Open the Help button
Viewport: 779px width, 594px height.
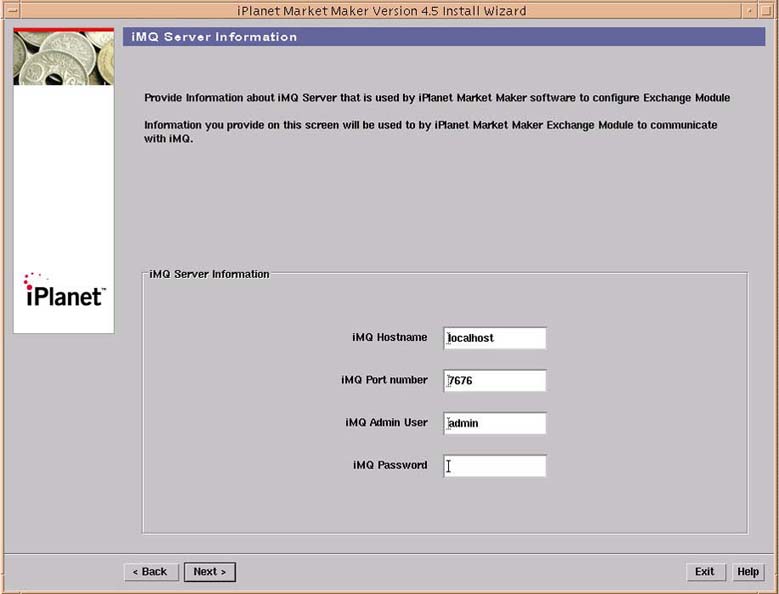tap(748, 572)
